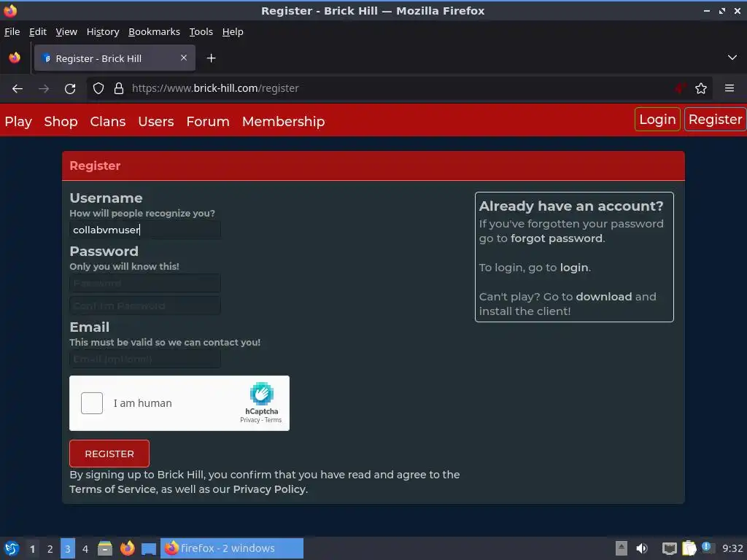Open the Tools menu
The height and width of the screenshot is (560, 747).
(x=201, y=31)
